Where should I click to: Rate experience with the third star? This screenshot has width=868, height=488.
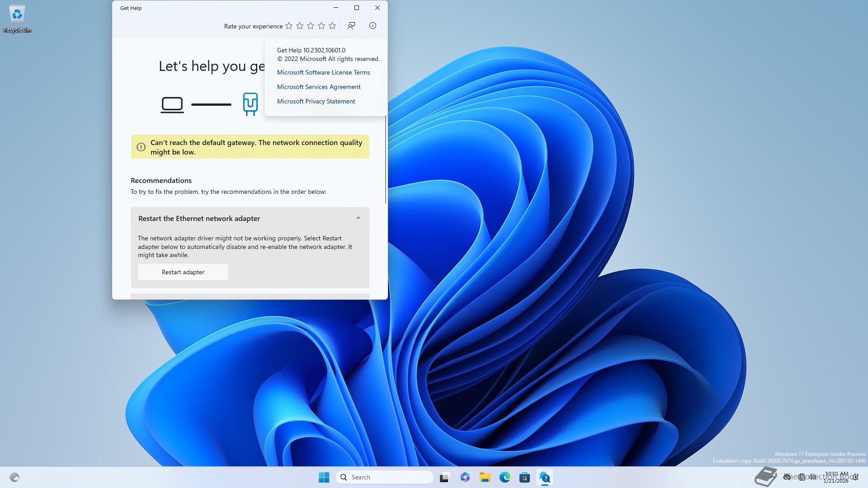tap(311, 26)
